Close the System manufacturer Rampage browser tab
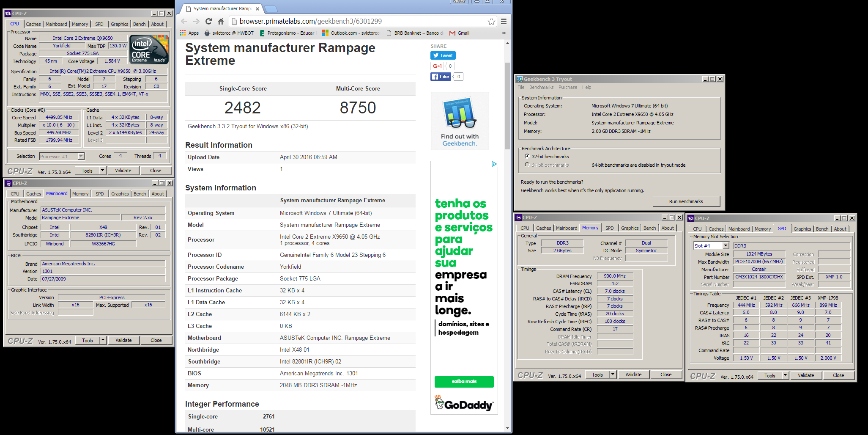 pos(257,8)
